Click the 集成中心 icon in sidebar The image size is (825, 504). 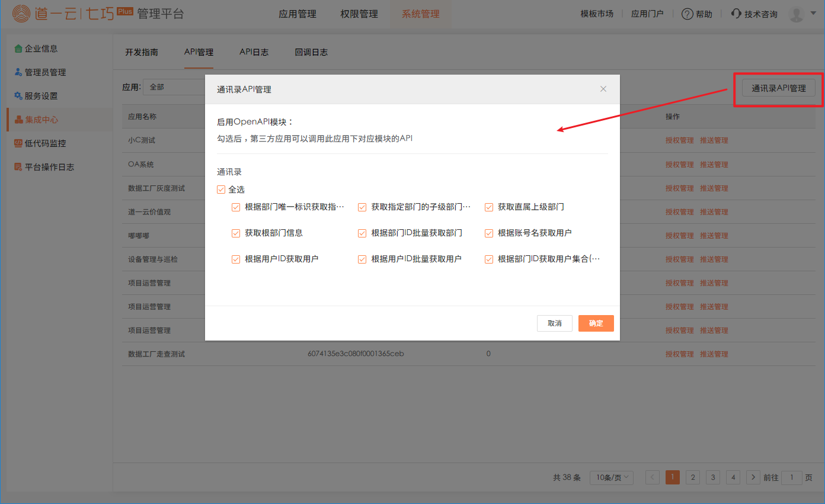point(19,120)
